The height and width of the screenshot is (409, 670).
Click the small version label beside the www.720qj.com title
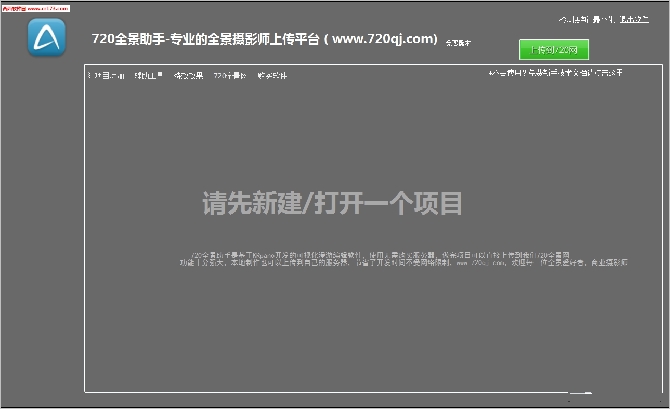click(x=458, y=43)
